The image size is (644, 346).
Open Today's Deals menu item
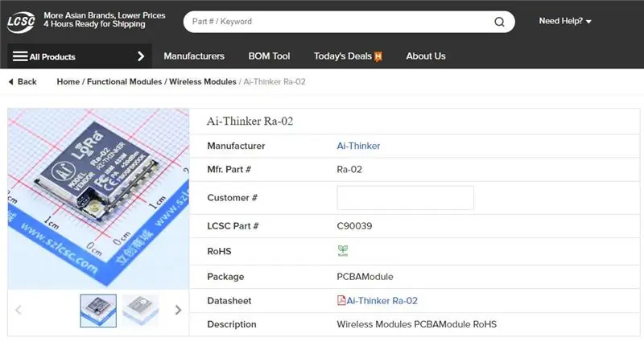(x=343, y=56)
